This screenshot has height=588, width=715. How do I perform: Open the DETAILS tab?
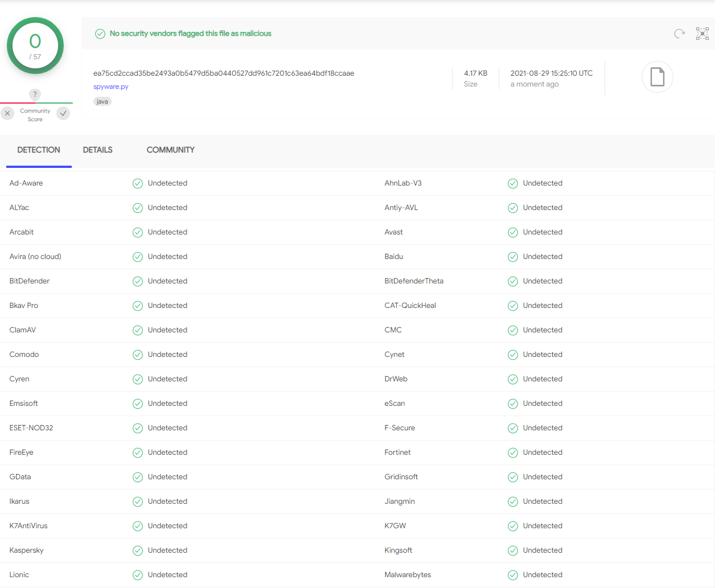click(x=97, y=150)
